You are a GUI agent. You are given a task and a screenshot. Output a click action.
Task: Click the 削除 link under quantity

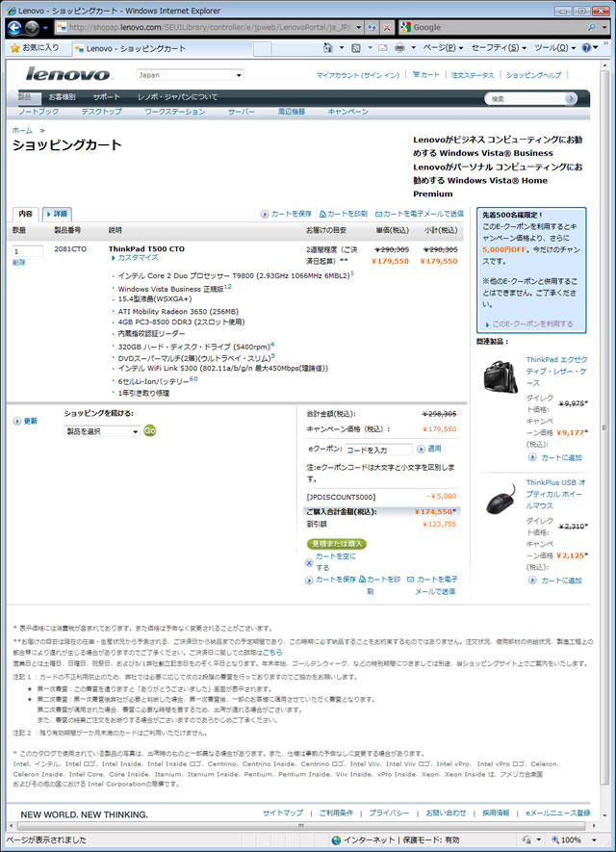tap(19, 263)
